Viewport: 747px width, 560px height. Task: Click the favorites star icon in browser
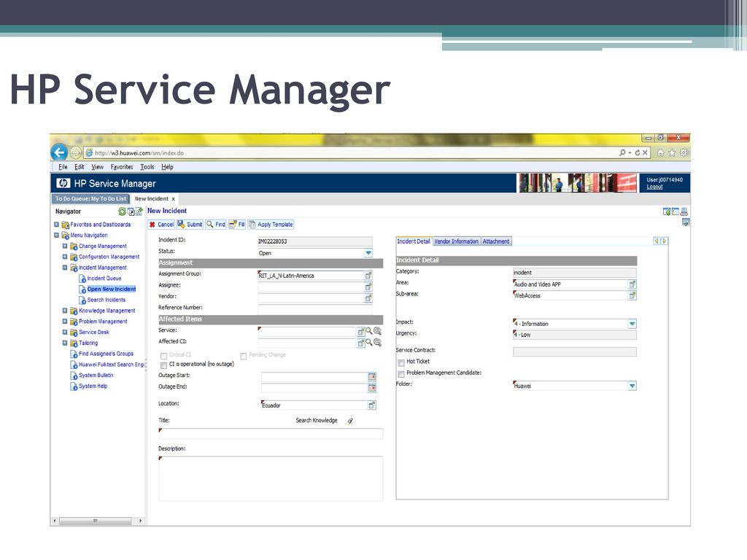click(672, 153)
